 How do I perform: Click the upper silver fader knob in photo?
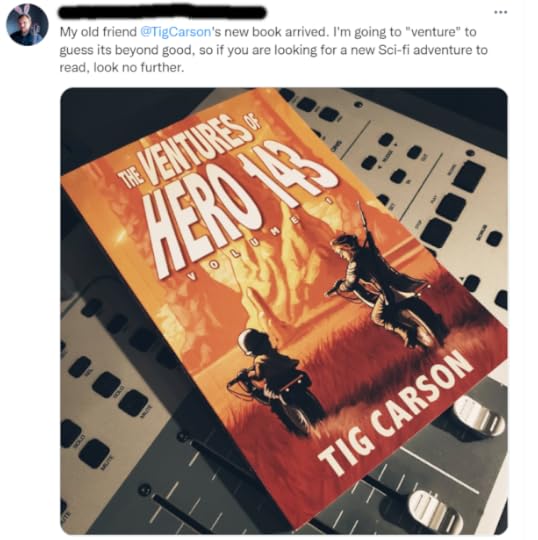coord(479,418)
